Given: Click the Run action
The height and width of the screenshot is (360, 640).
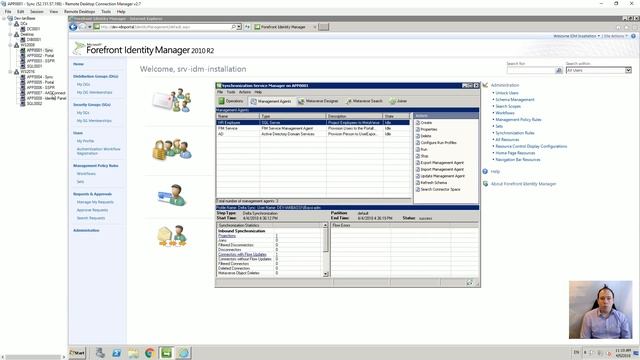Looking at the screenshot, I should 421,149.
